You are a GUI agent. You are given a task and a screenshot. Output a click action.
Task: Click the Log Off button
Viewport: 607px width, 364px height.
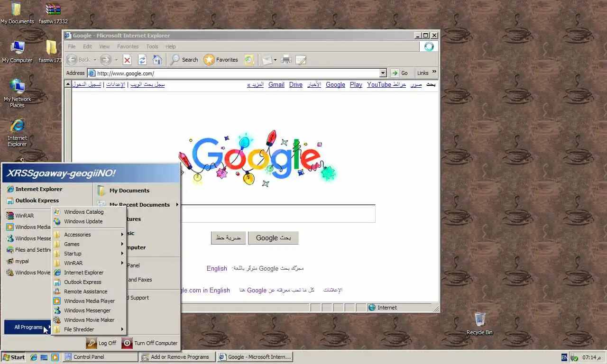coord(101,343)
